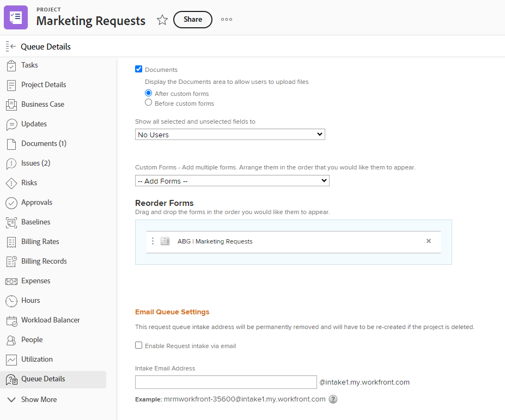Open the Business Case panel
Image resolution: width=505 pixels, height=420 pixels.
click(x=12, y=104)
